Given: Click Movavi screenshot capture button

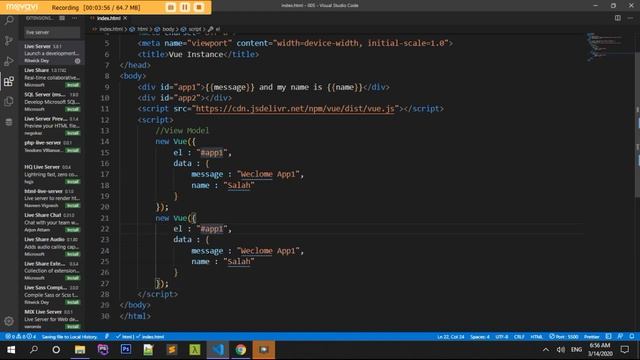Looking at the screenshot, I should pos(171,7).
